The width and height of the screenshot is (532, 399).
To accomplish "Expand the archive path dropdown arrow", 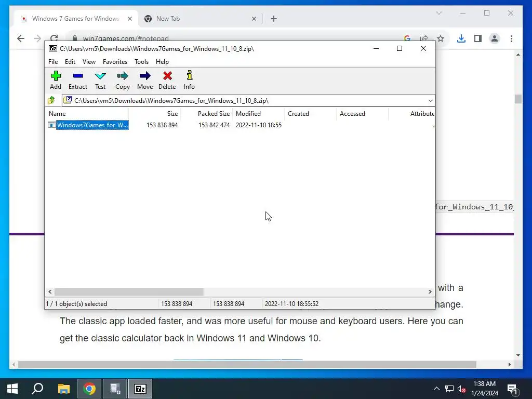I will click(430, 100).
